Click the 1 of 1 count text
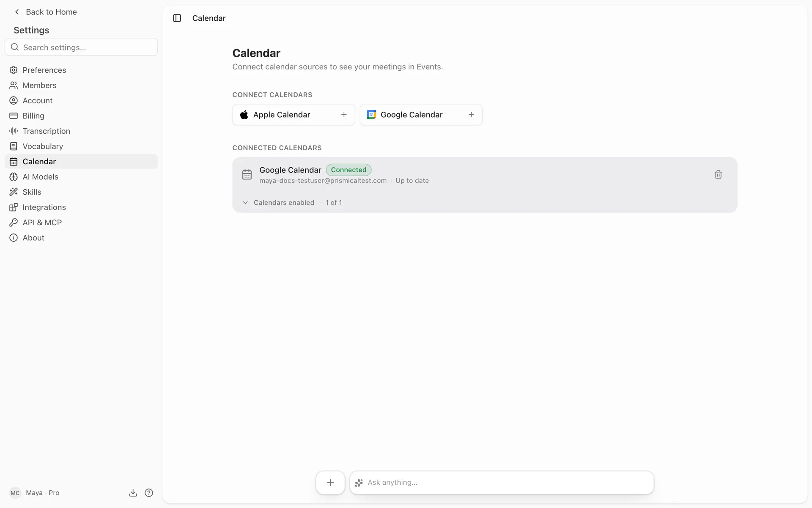812x508 pixels. [334, 203]
